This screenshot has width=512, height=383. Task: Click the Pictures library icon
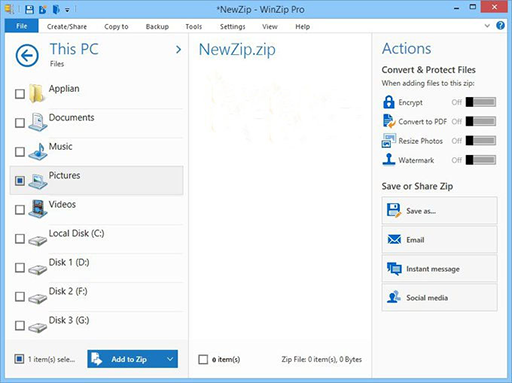[37, 181]
